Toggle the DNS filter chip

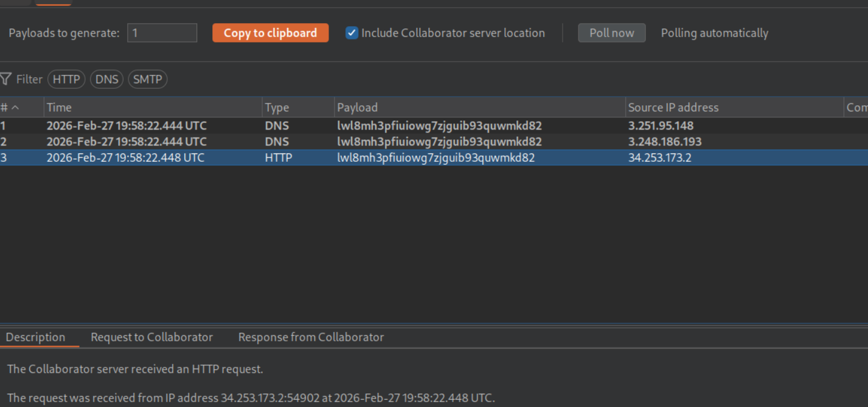coord(106,79)
